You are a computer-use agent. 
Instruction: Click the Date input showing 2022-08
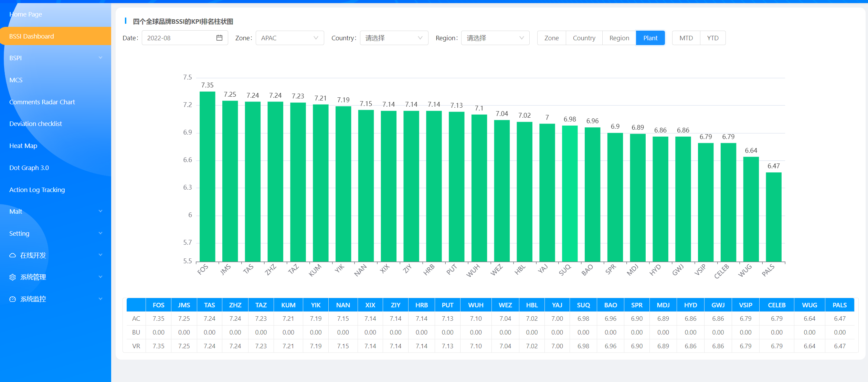[185, 38]
